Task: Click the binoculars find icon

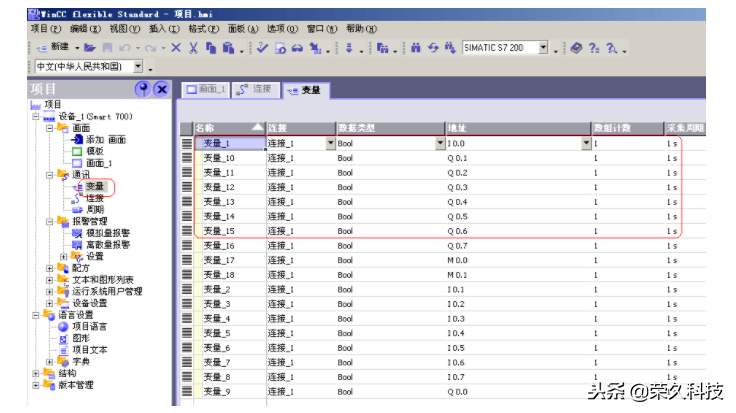Action: 415,48
